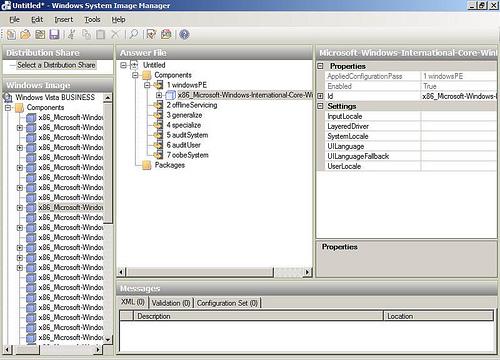500x360 pixels.
Task: Select the 6 auditUser pass
Action: 184,145
